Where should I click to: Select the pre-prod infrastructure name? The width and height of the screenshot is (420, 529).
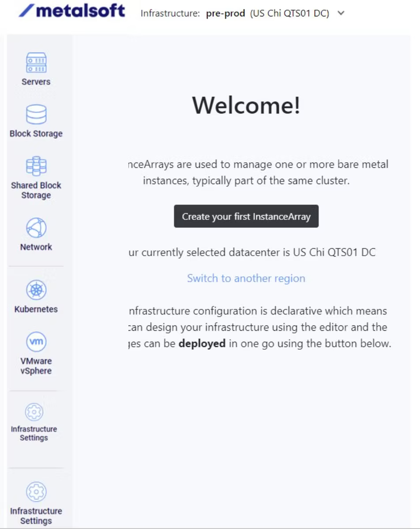(x=225, y=13)
